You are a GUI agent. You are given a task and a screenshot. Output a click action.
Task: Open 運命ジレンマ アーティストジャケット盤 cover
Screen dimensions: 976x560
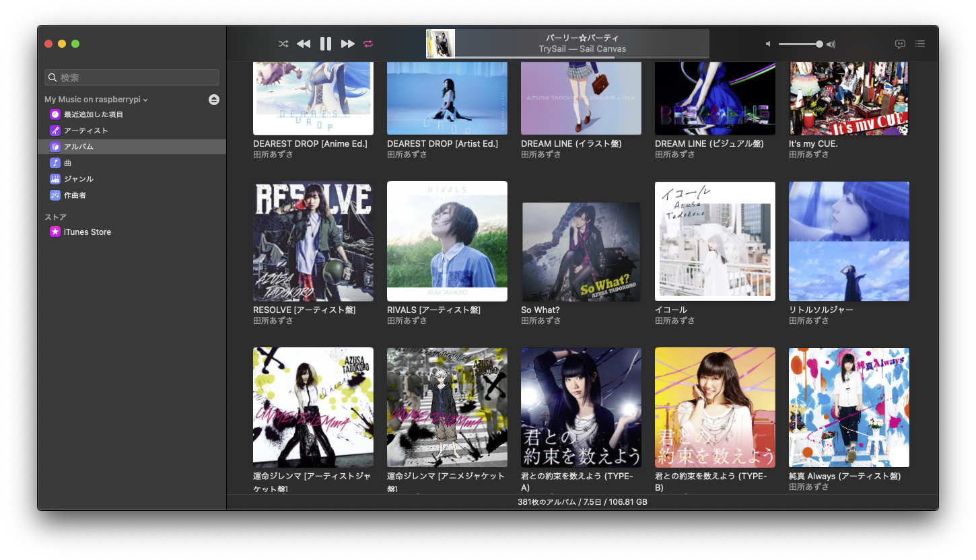click(x=313, y=407)
